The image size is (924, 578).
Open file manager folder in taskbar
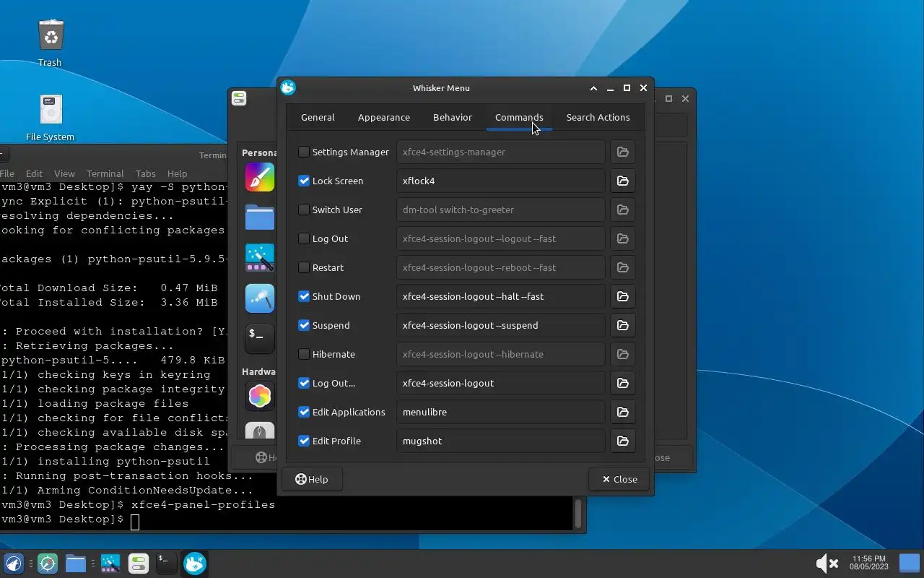(76, 564)
